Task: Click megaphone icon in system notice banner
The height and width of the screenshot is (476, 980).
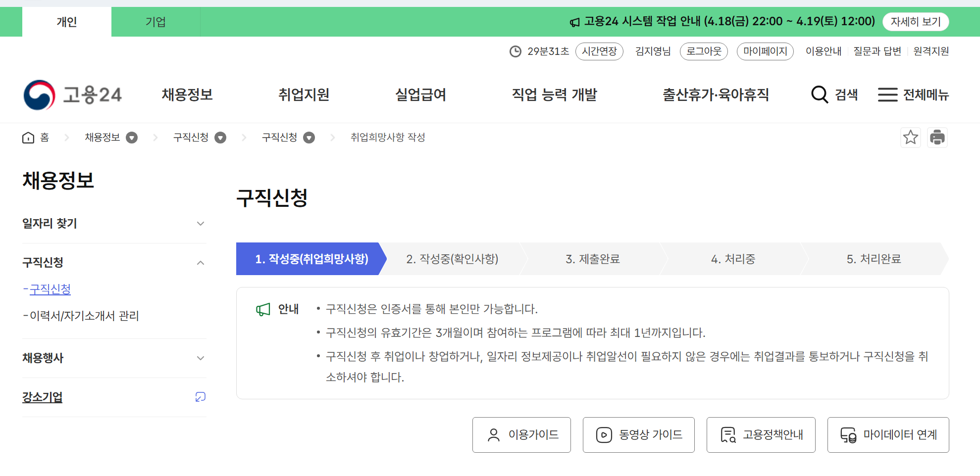Action: click(x=575, y=22)
